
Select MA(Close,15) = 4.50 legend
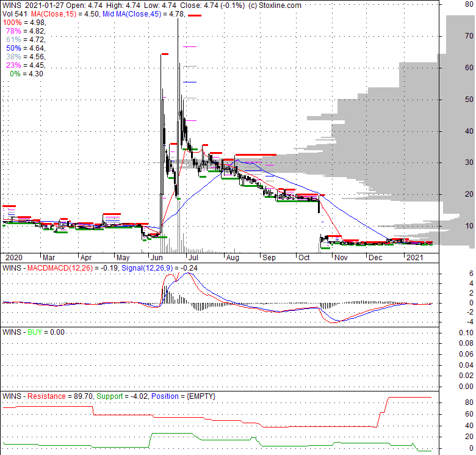coord(65,14)
